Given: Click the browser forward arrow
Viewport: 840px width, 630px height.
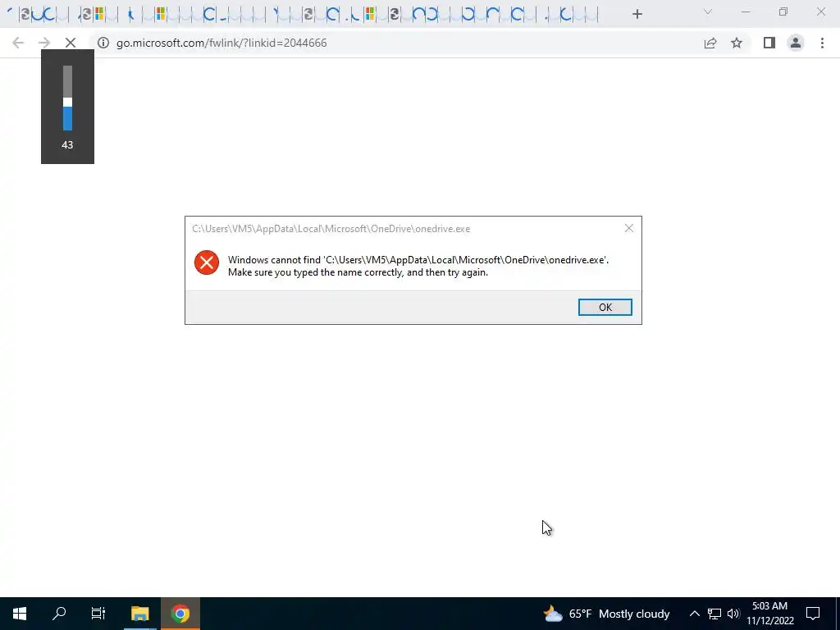Looking at the screenshot, I should pos(44,43).
